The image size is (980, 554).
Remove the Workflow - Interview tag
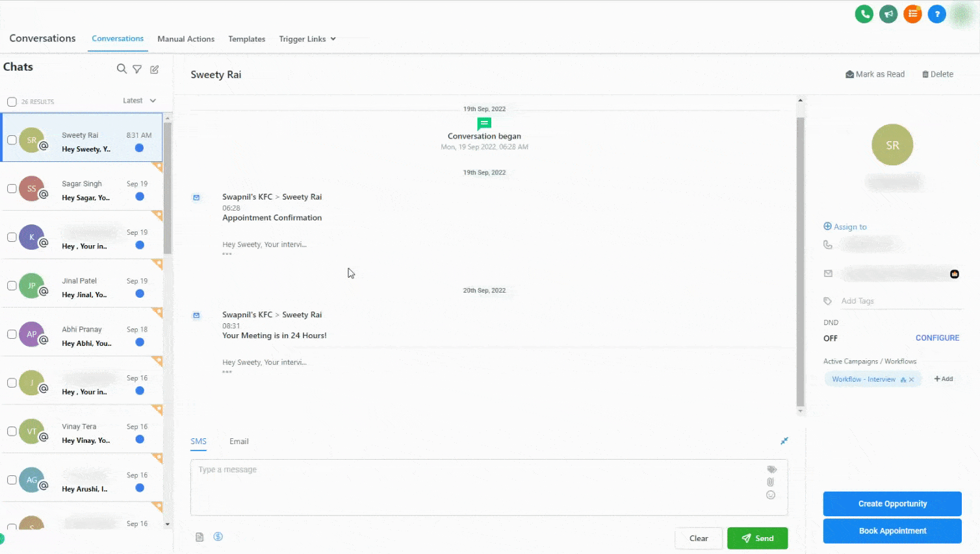coord(912,380)
